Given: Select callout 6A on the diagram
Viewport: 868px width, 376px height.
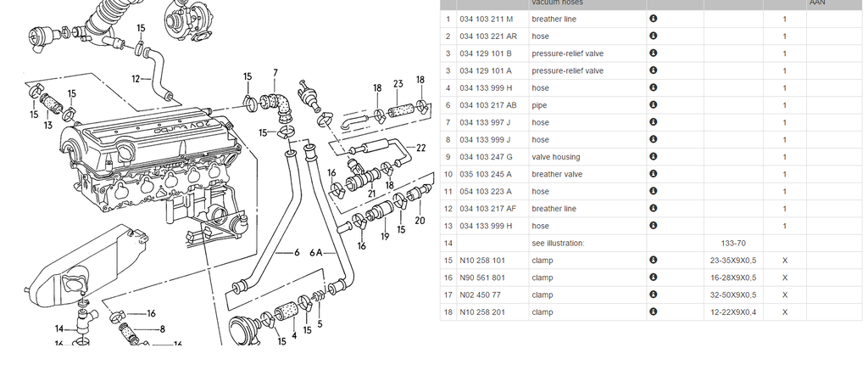Looking at the screenshot, I should [317, 253].
